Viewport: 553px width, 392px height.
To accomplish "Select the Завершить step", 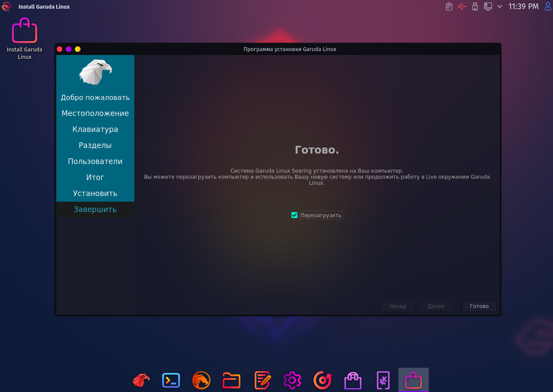I will (x=95, y=209).
